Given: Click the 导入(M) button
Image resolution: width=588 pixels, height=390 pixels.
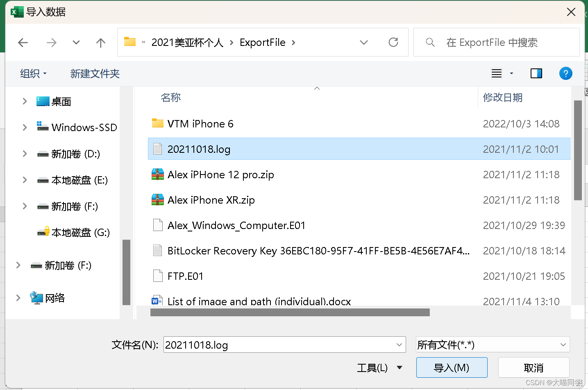Looking at the screenshot, I should [x=452, y=367].
